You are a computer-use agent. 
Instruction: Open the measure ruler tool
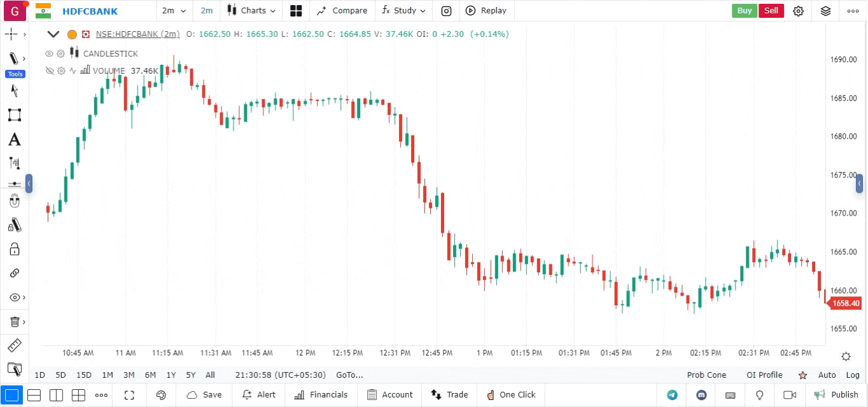point(14,346)
